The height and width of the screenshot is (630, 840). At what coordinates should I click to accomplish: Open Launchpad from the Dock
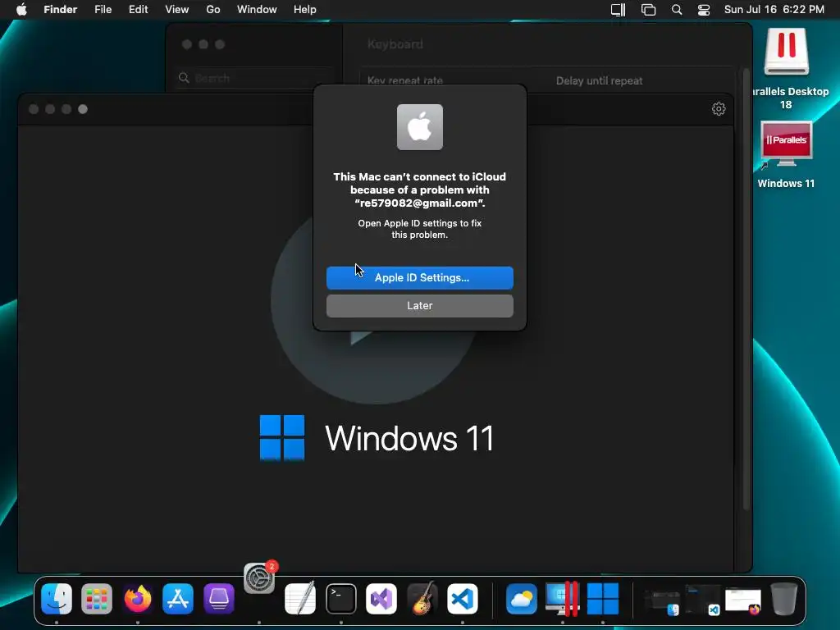pos(97,599)
